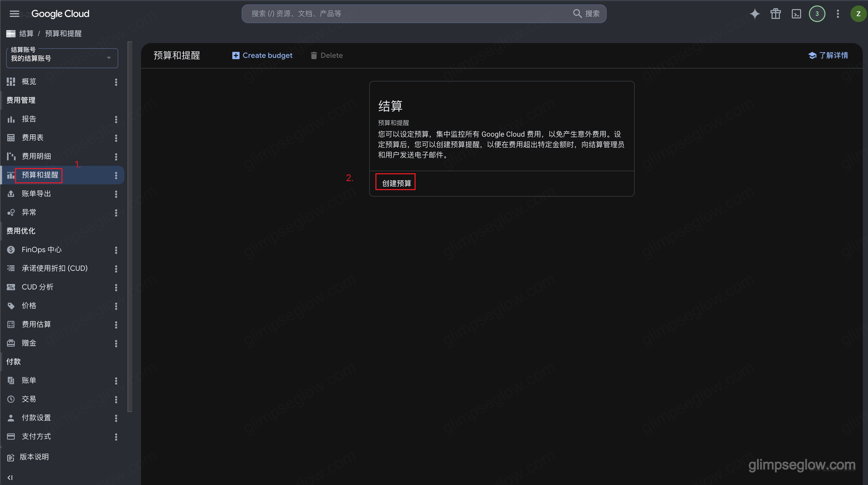Image resolution: width=868 pixels, height=485 pixels.
Task: Collapse the sidebar with the arrow icon
Action: click(x=10, y=477)
